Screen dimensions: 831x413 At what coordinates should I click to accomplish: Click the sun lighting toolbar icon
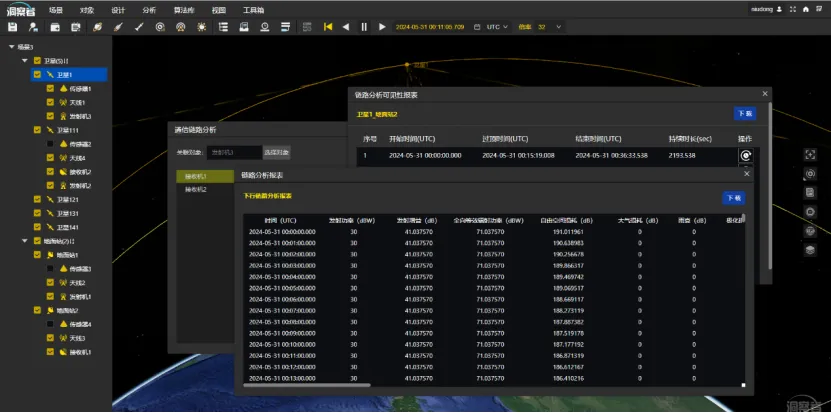click(x=201, y=27)
